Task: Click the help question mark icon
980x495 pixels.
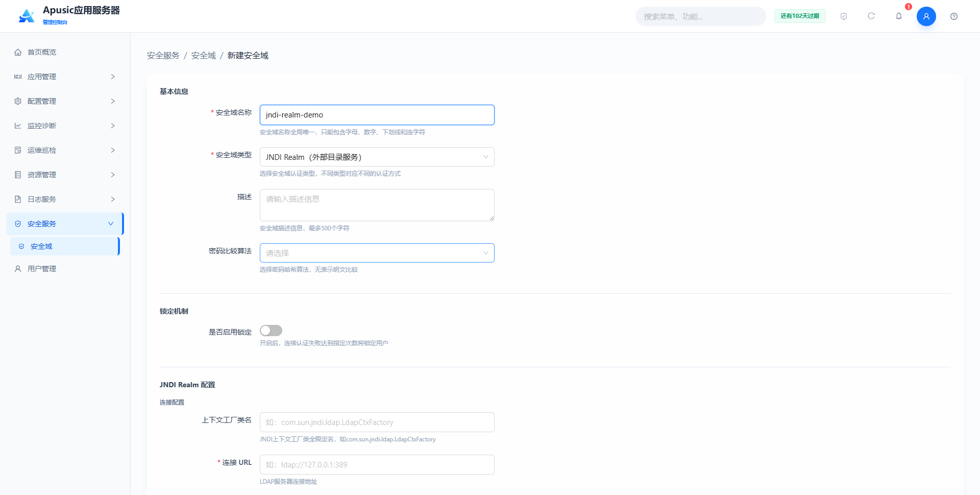Action: click(x=954, y=16)
